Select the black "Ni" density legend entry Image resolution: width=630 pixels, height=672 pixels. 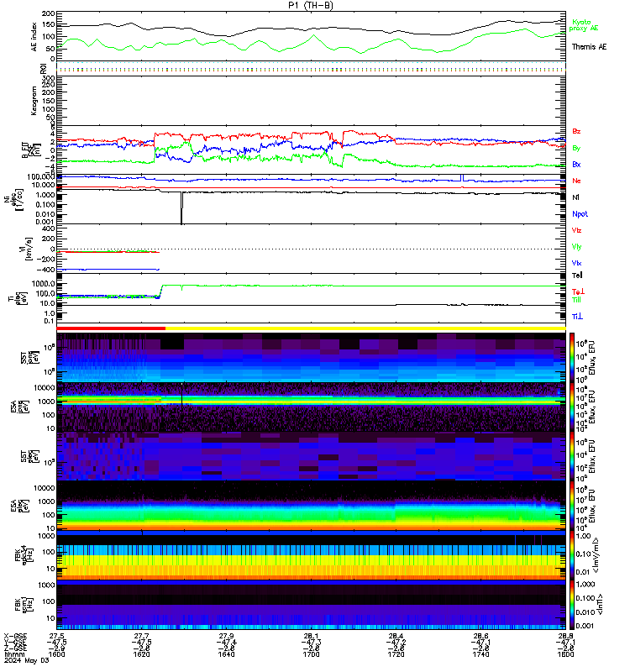575,197
